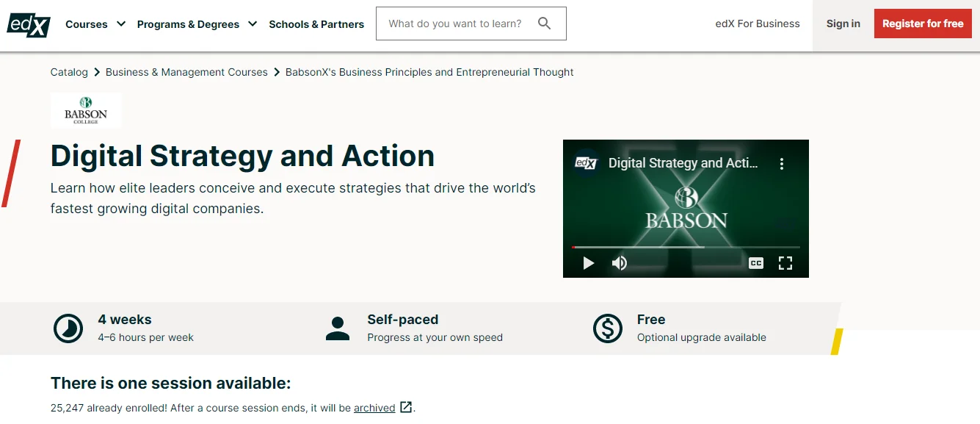The width and height of the screenshot is (980, 424).
Task: Click the person icon beside Self-paced
Action: (x=338, y=328)
